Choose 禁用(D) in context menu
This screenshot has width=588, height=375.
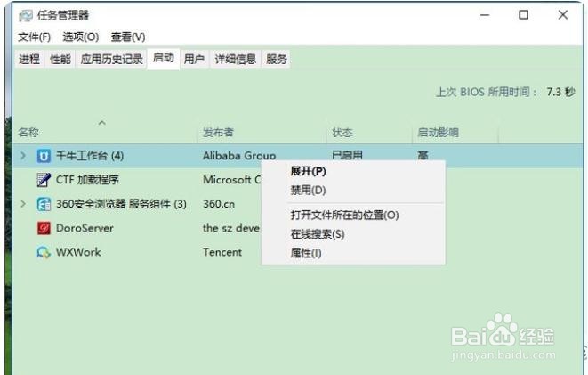point(308,190)
